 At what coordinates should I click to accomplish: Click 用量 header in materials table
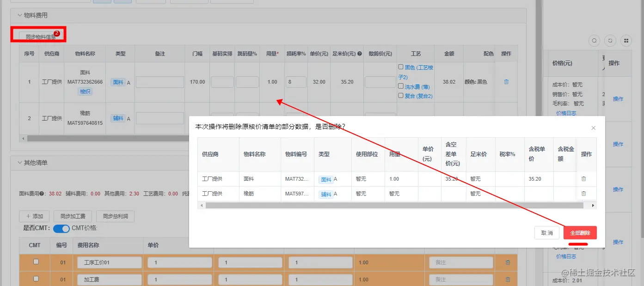pyautogui.click(x=272, y=54)
